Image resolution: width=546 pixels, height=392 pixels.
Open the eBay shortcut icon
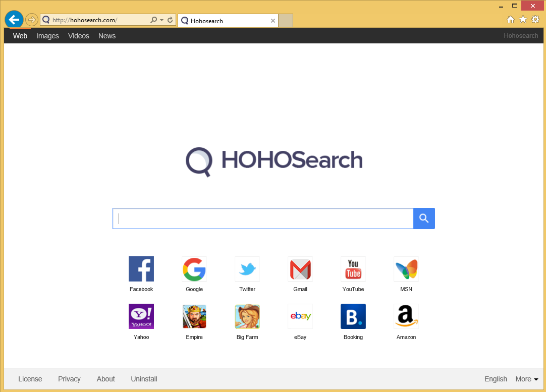pos(300,316)
